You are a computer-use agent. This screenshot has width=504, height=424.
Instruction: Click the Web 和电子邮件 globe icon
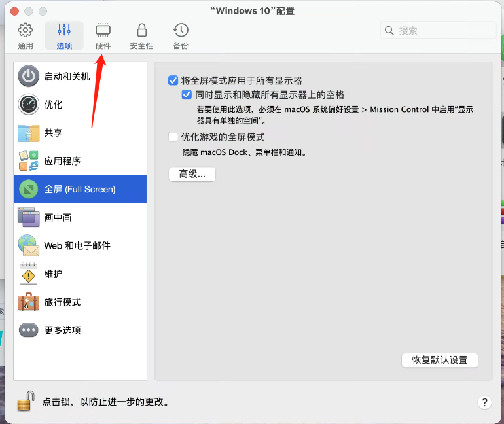click(x=29, y=246)
